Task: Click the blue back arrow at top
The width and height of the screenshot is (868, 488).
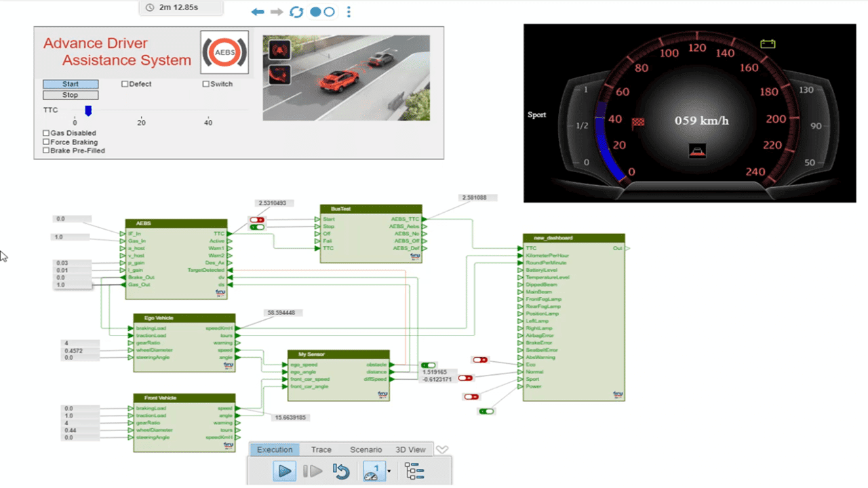Action: pyautogui.click(x=258, y=12)
